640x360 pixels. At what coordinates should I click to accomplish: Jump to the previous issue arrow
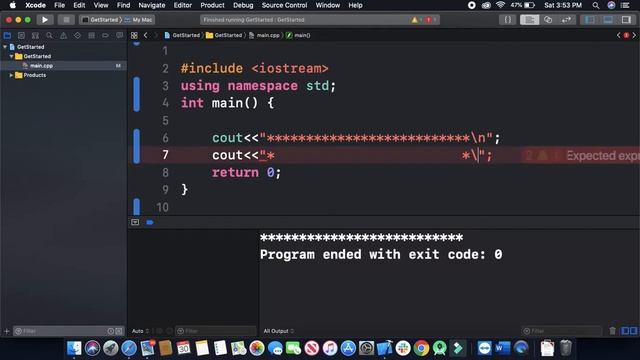pyautogui.click(x=618, y=36)
